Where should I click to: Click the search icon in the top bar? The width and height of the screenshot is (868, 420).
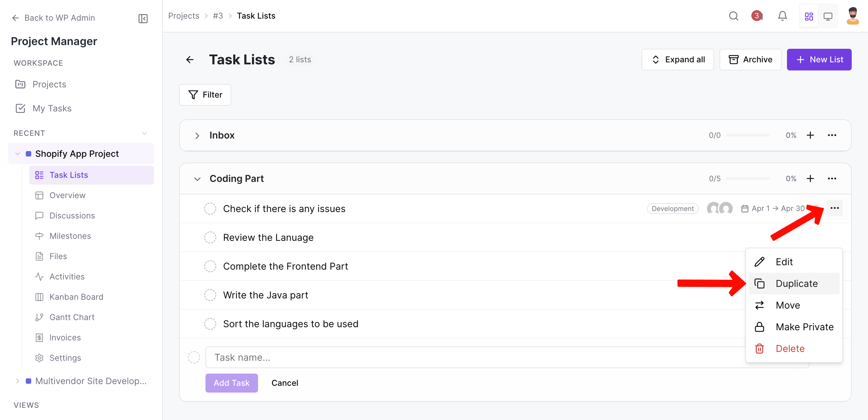[734, 16]
